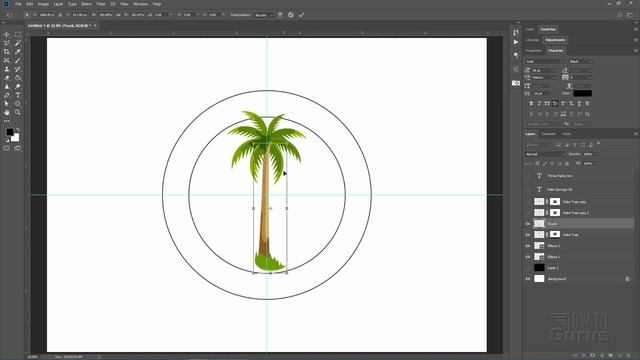Commit the transform with the checkmark
Screen dimensions: 640x360
pyautogui.click(x=301, y=15)
